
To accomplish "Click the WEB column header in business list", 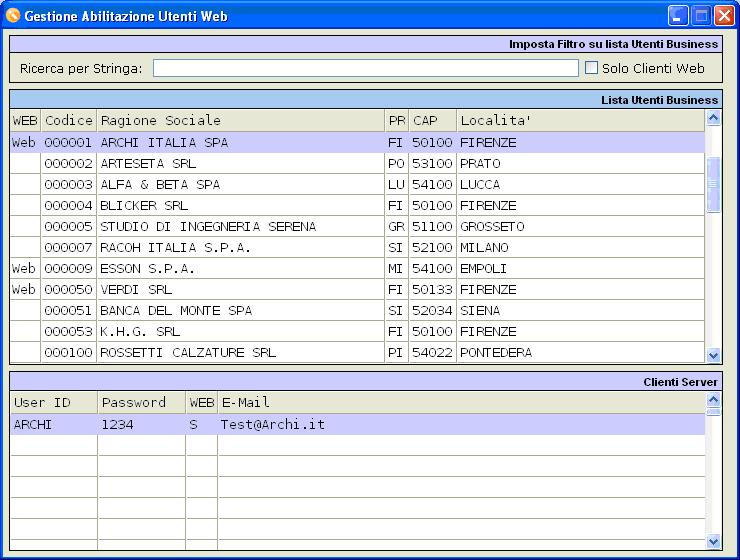I will pos(25,121).
